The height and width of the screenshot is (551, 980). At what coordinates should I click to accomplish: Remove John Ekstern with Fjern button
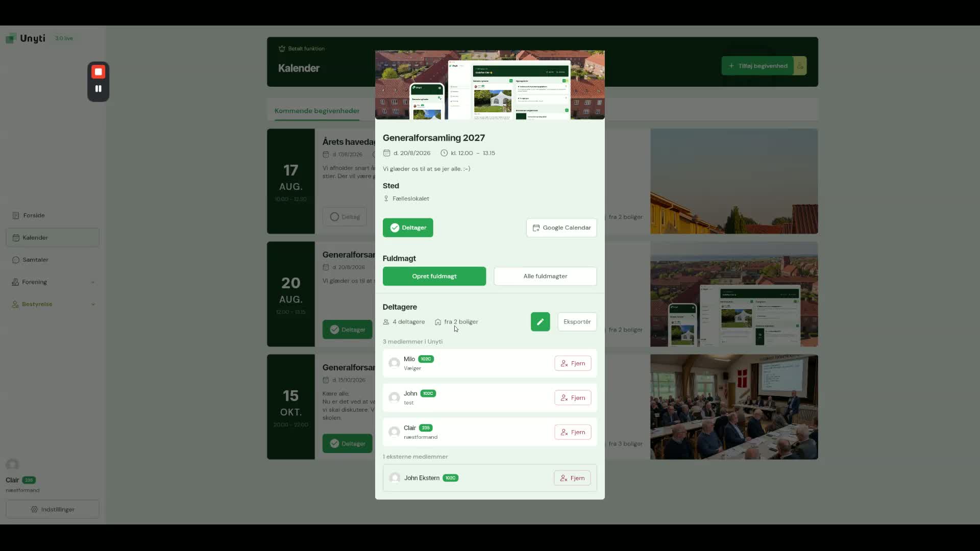click(x=572, y=478)
